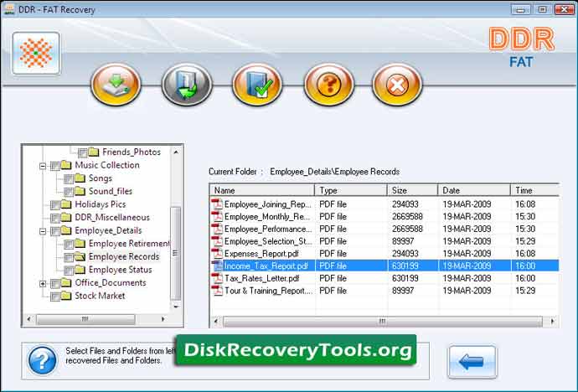
Task: Check the Friends_Photos checkbox
Action: 83,152
